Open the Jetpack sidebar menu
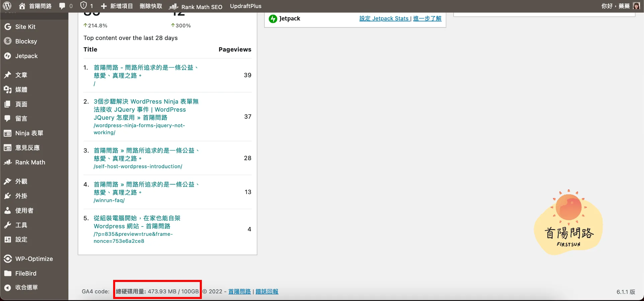 [26, 56]
